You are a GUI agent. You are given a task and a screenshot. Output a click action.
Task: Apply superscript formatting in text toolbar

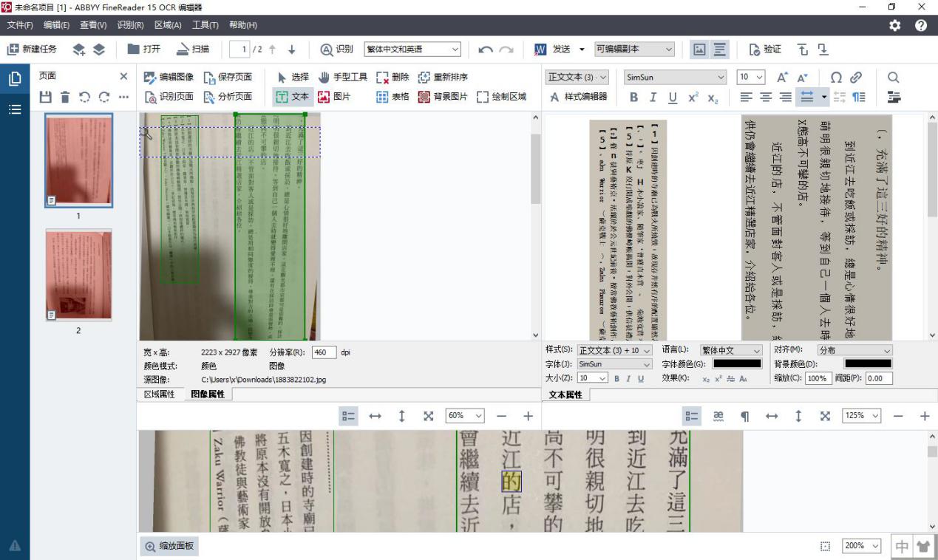point(693,97)
